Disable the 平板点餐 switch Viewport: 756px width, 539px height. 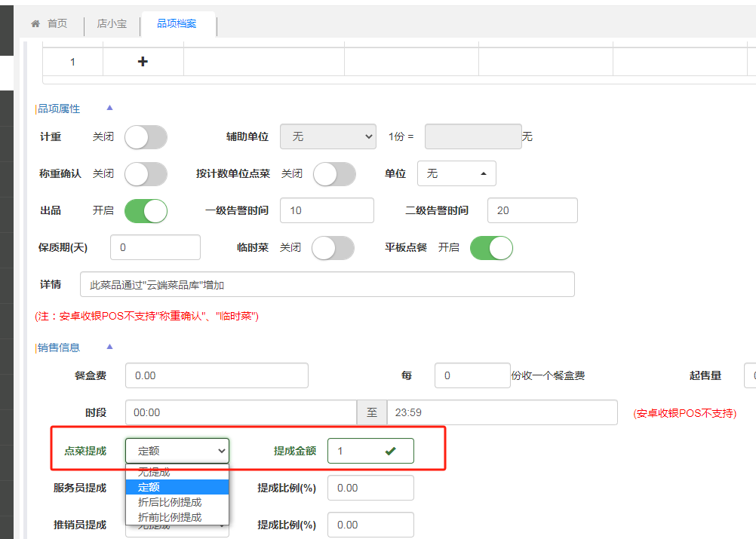pyautogui.click(x=491, y=248)
